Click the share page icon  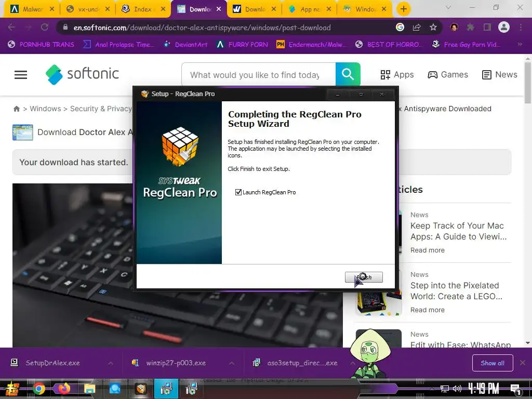click(417, 27)
